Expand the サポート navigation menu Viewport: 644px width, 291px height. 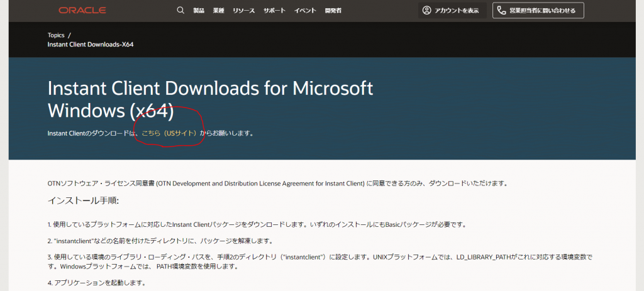pos(274,11)
